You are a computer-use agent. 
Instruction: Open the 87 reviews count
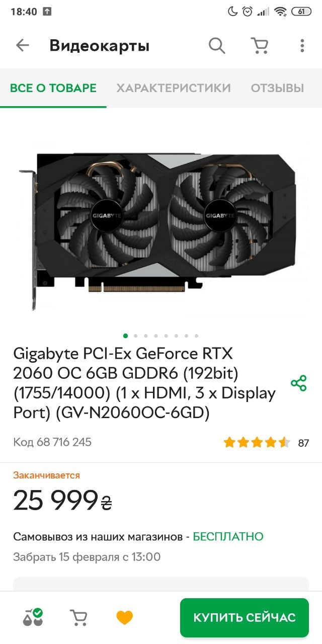[x=303, y=443]
